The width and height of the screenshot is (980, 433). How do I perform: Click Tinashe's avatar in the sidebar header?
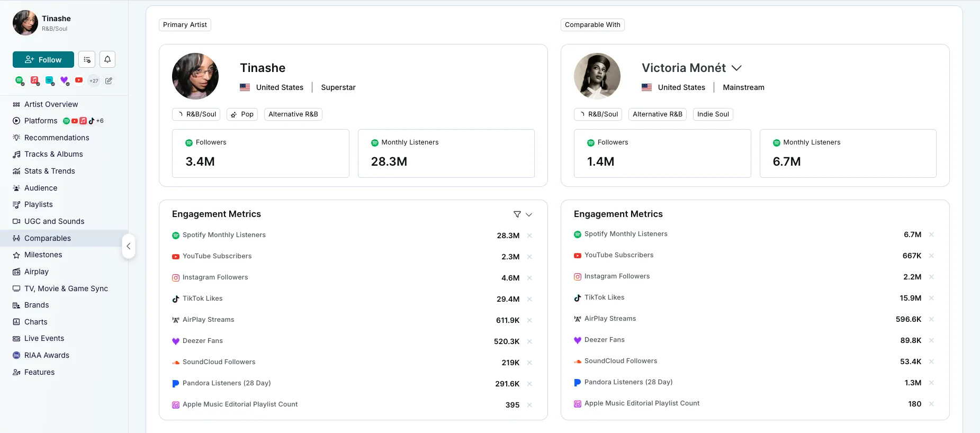(x=25, y=23)
